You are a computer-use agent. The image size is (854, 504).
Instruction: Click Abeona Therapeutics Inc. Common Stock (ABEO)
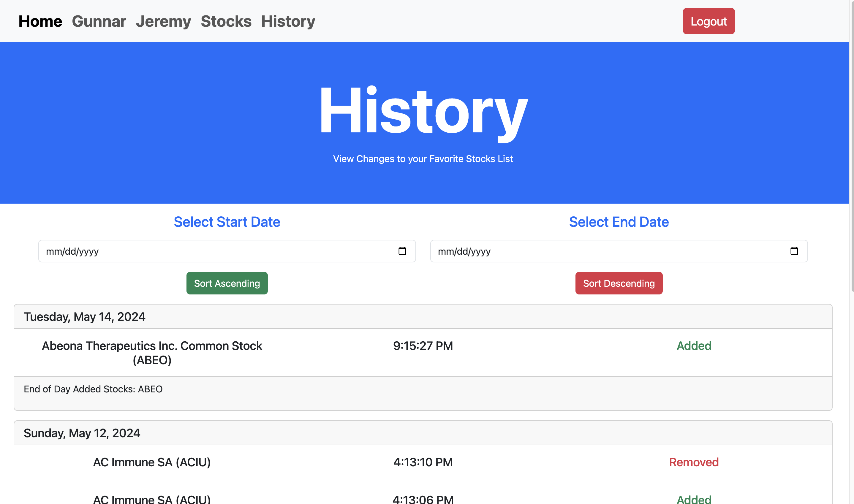tap(152, 353)
